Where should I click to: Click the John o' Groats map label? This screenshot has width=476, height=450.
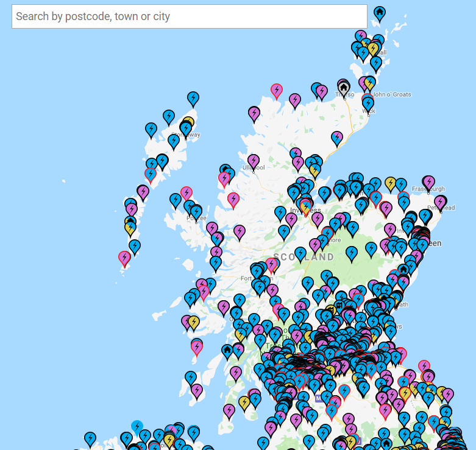pyautogui.click(x=392, y=94)
